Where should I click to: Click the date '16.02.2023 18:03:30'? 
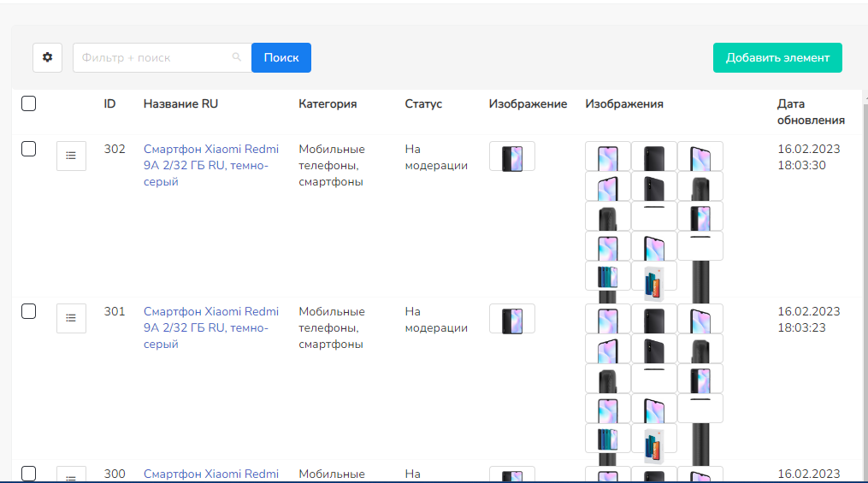pyautogui.click(x=809, y=157)
